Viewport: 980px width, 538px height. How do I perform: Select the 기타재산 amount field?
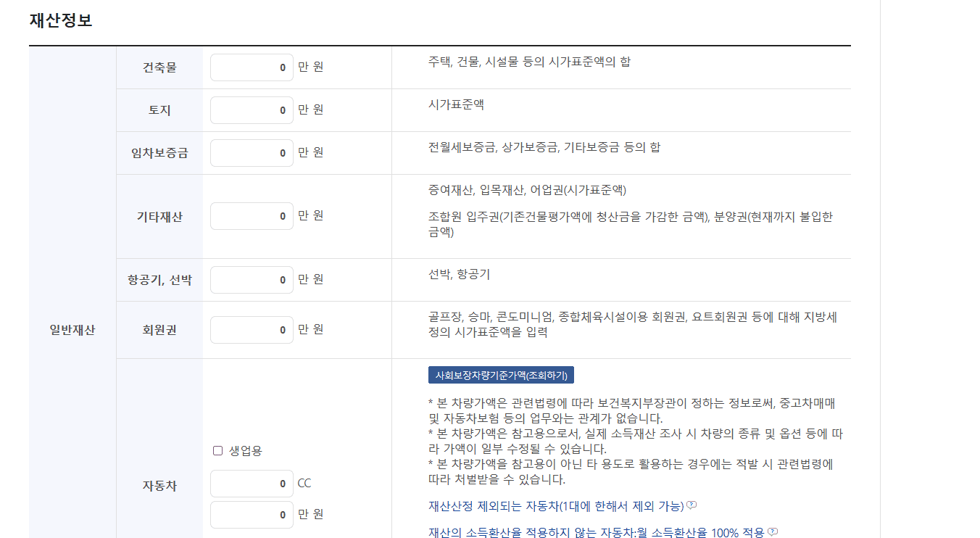click(x=250, y=215)
